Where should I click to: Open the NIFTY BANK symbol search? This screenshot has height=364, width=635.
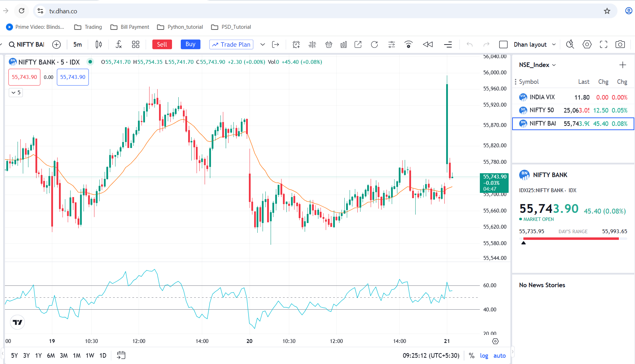(x=27, y=45)
